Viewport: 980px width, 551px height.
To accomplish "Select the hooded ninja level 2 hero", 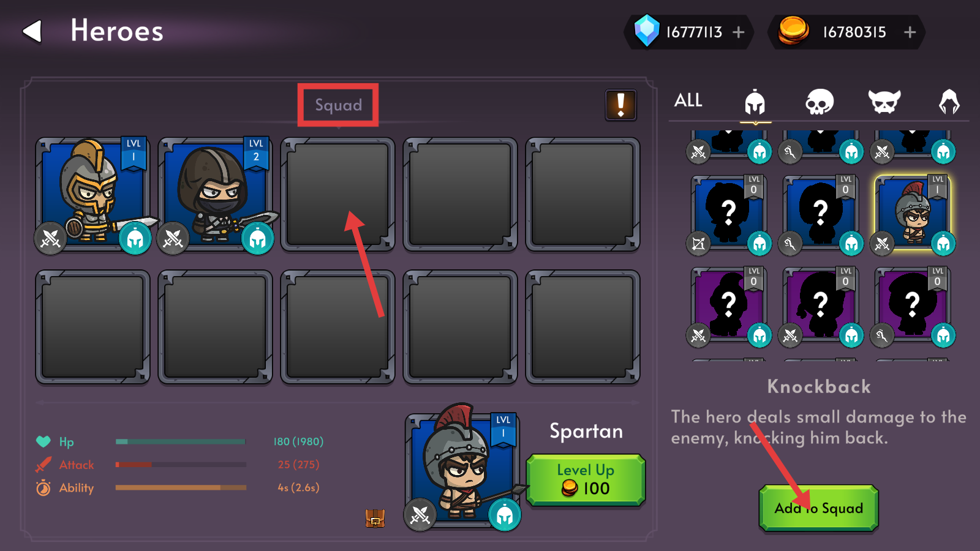I will click(x=215, y=194).
